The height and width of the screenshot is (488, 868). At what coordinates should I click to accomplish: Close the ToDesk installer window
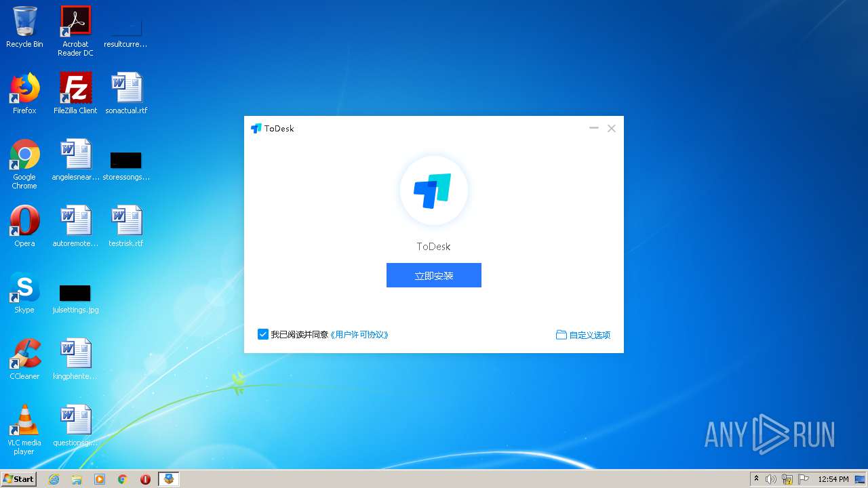tap(612, 128)
